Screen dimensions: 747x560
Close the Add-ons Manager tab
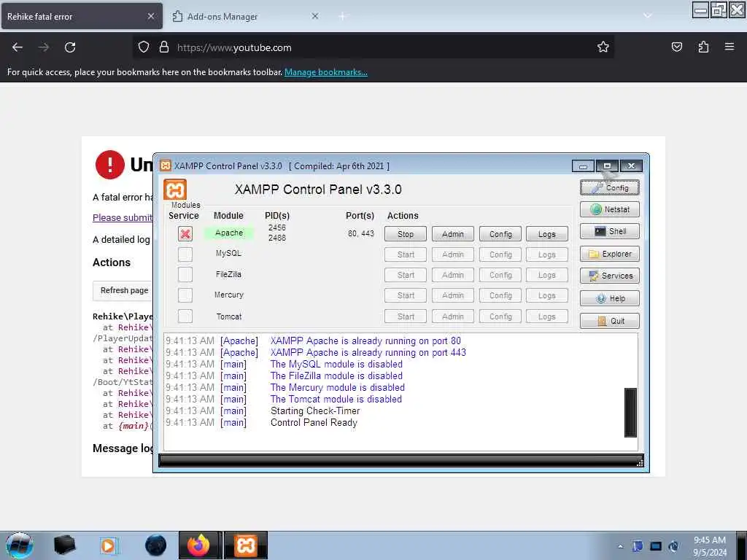(315, 16)
